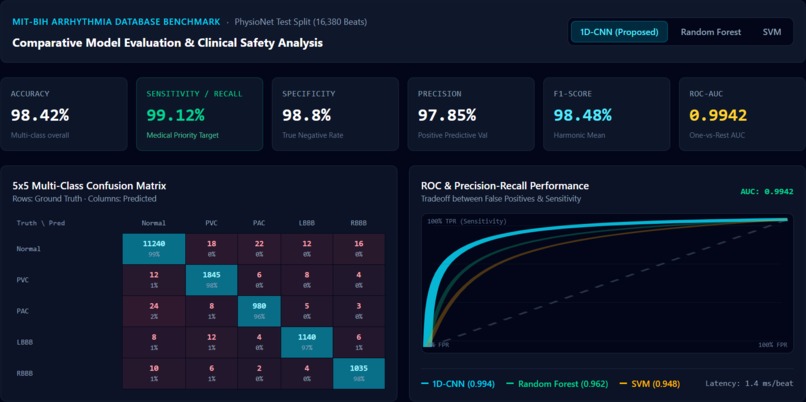Viewport: 806px width, 402px height.
Task: Click cell Normal predicted as RBBB, 16
Action: pyautogui.click(x=359, y=249)
